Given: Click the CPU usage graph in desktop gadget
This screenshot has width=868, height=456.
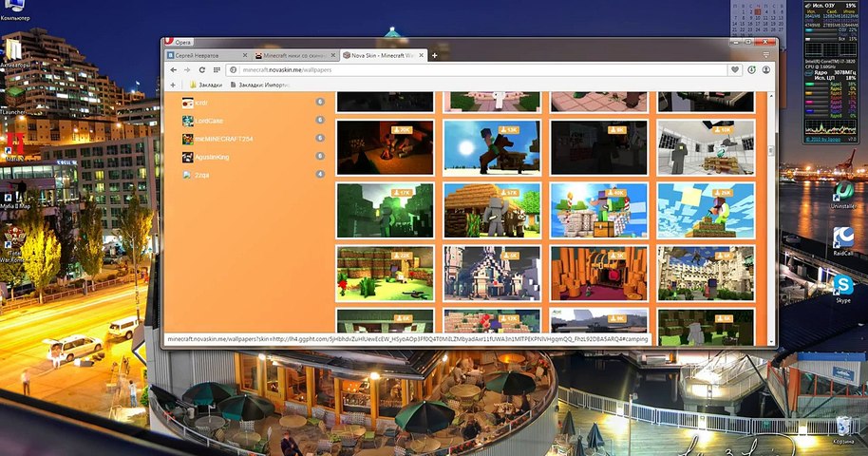Looking at the screenshot, I should tap(831, 127).
